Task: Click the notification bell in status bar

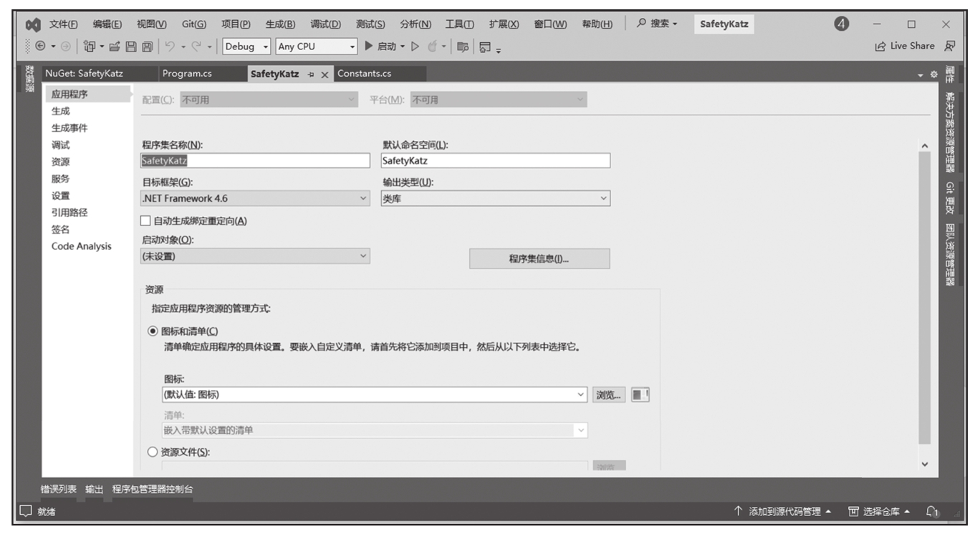Action: pos(931,511)
